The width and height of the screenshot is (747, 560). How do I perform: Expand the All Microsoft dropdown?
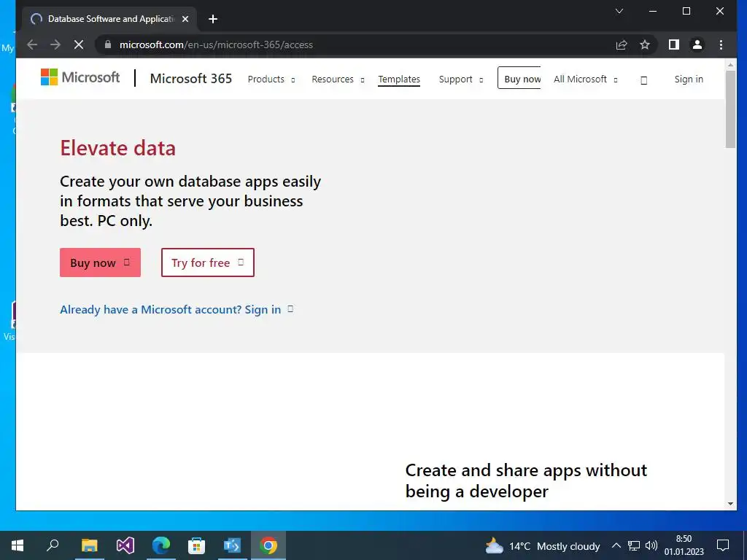pos(585,79)
